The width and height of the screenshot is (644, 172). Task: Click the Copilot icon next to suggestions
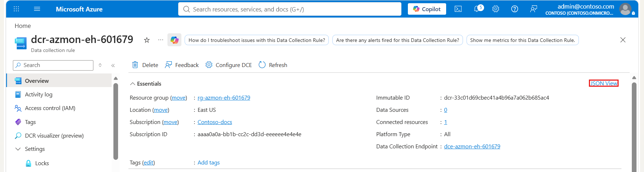click(174, 40)
